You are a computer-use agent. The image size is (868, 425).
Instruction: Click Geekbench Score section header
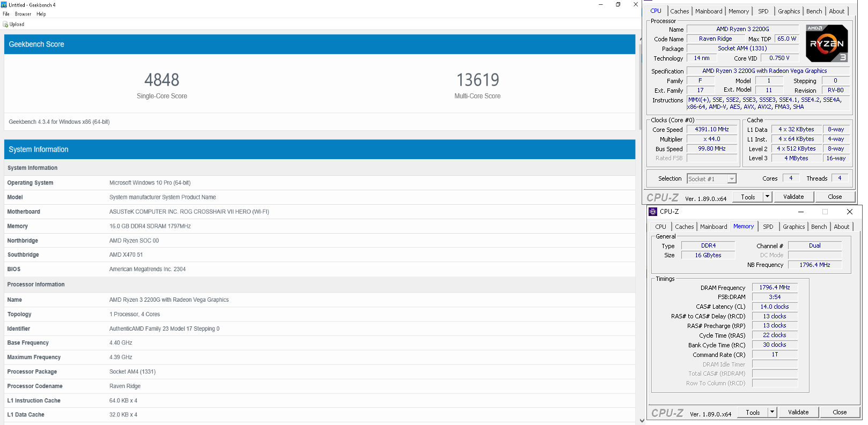[x=320, y=44]
